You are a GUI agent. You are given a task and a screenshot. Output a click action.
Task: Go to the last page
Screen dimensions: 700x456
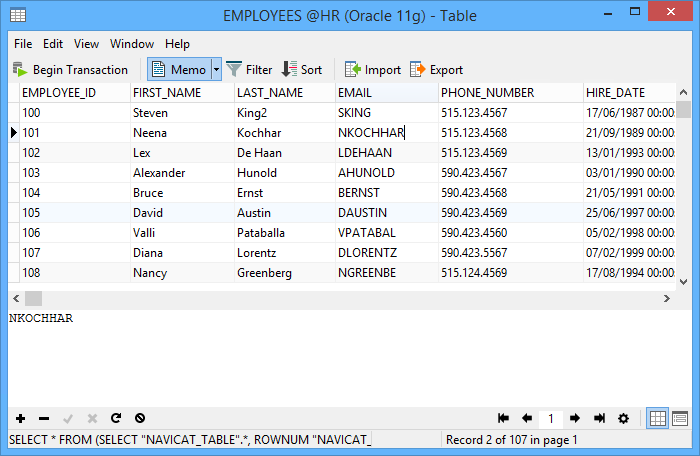[599, 418]
